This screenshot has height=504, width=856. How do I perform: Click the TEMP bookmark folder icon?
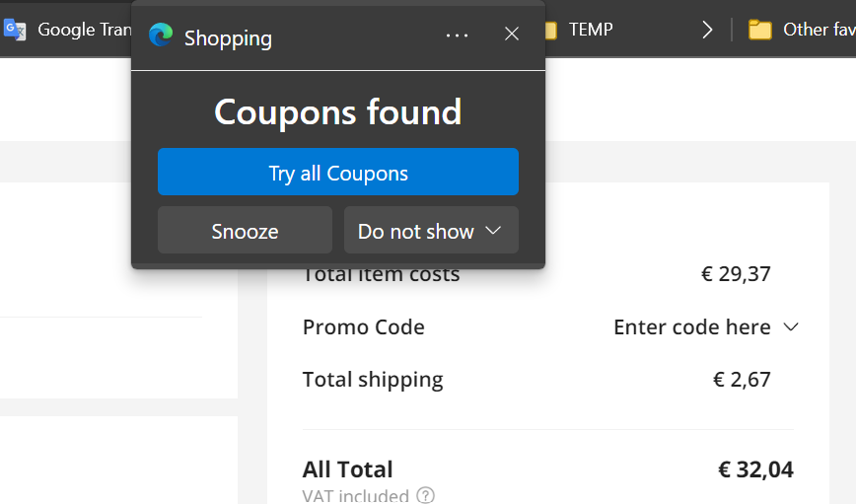(x=551, y=30)
